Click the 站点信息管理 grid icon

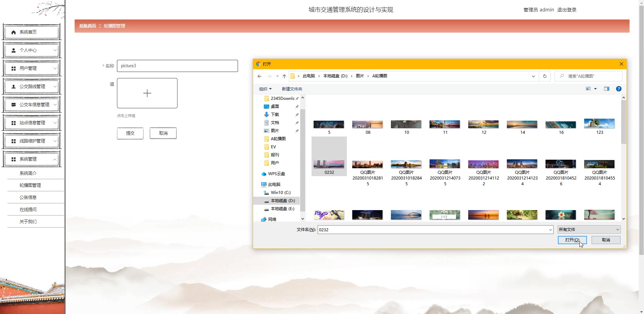tap(13, 123)
